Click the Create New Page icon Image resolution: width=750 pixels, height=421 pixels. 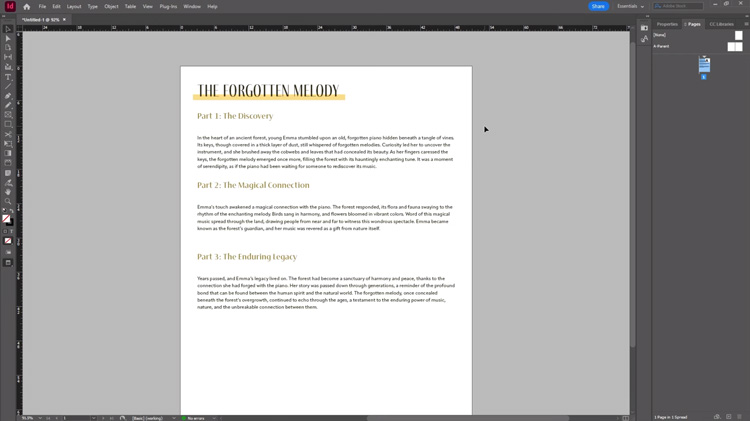[x=728, y=417]
